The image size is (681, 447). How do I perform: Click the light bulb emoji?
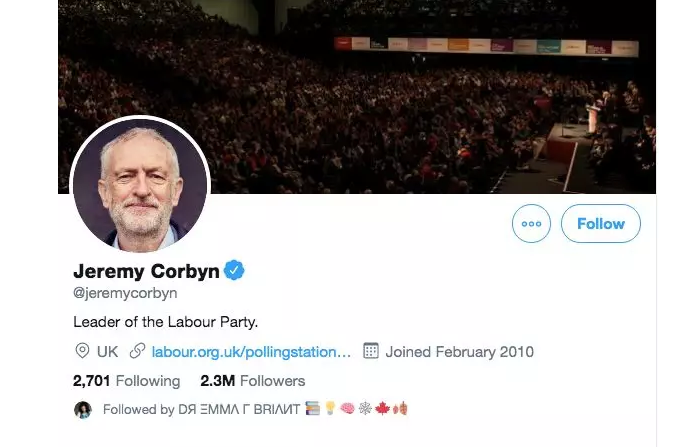[329, 409]
